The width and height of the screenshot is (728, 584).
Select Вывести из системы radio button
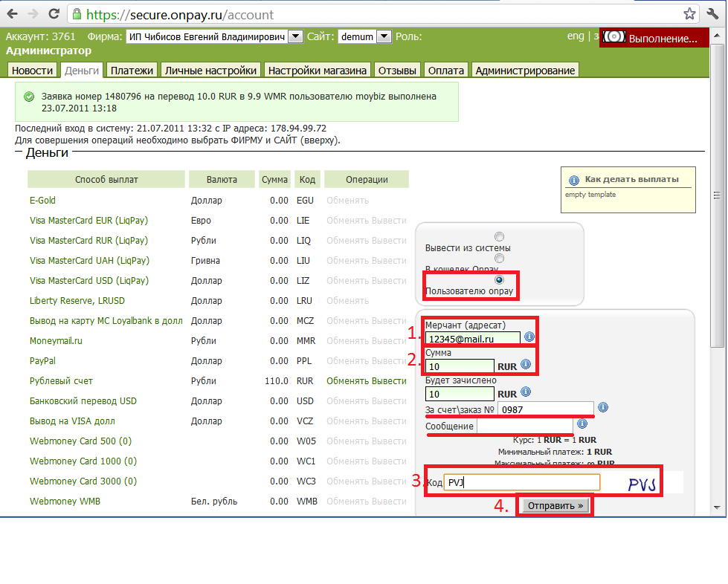(499, 236)
